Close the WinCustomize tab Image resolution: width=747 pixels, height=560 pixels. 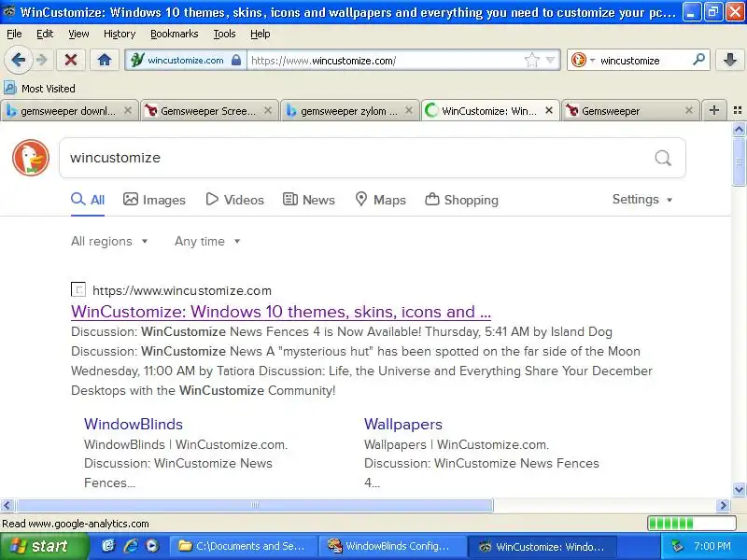[549, 110]
